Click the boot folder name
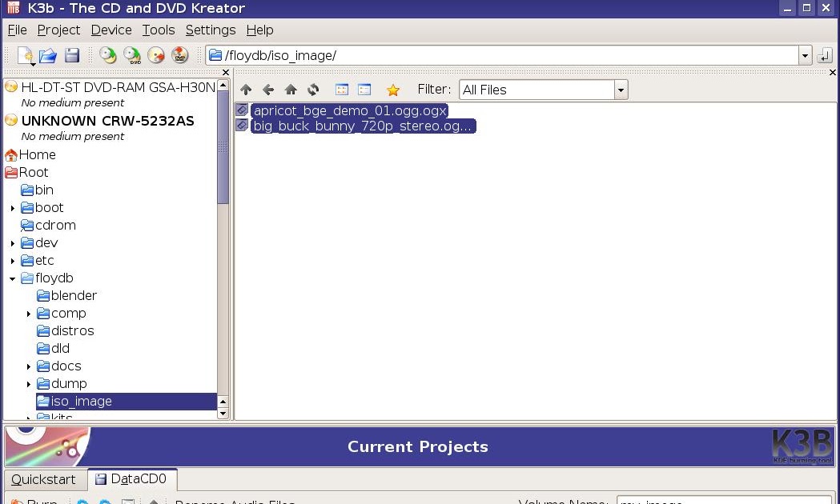The width and height of the screenshot is (840, 504). [x=50, y=207]
